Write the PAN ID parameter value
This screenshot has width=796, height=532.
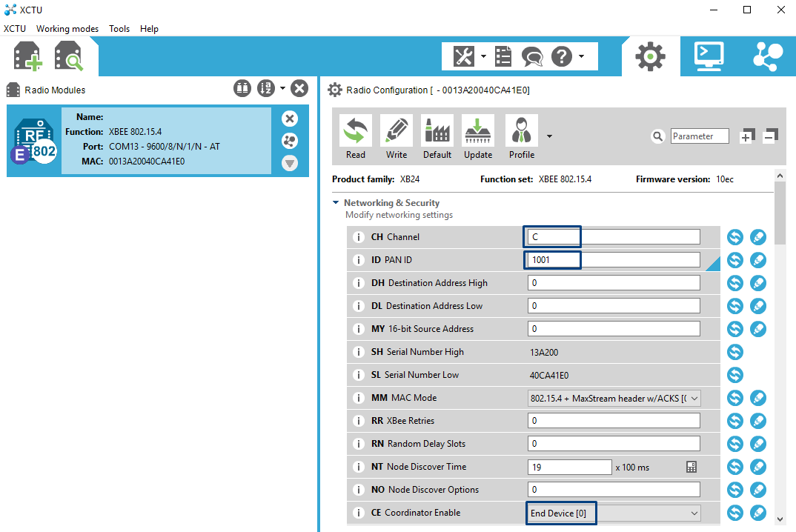click(x=757, y=260)
